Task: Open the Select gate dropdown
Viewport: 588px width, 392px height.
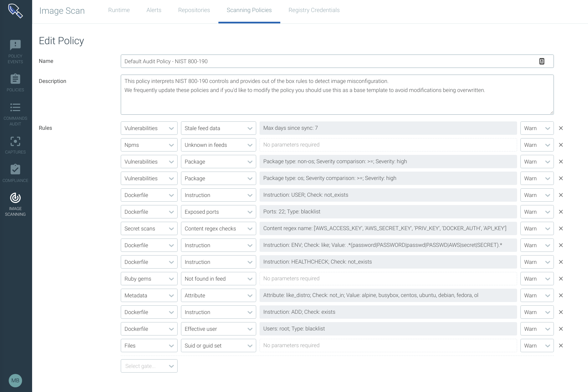Action: [x=149, y=366]
